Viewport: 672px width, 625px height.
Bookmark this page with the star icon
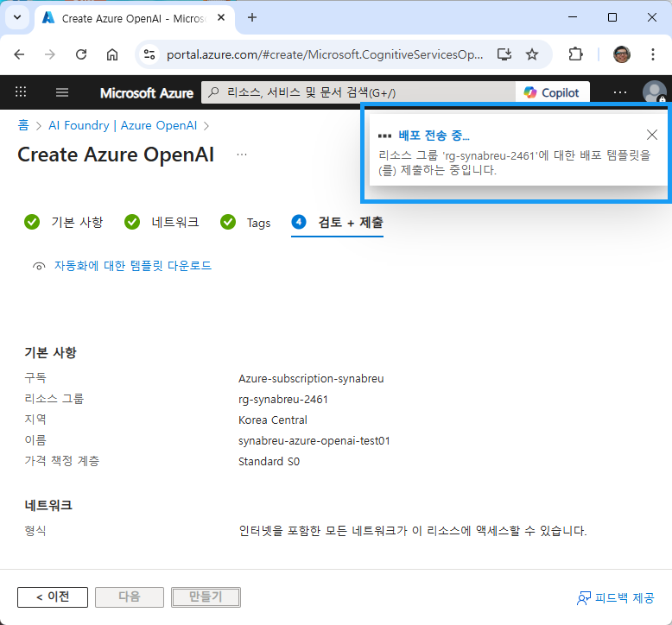[x=532, y=54]
